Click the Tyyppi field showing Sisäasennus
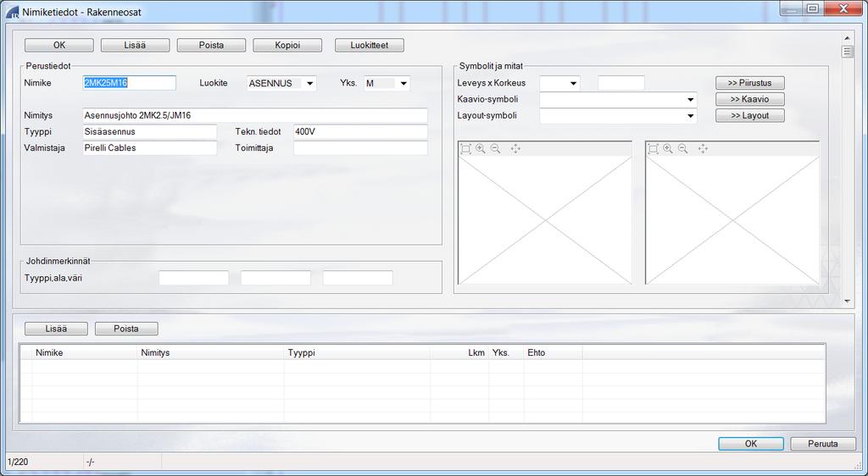This screenshot has height=476, width=868. (x=150, y=131)
